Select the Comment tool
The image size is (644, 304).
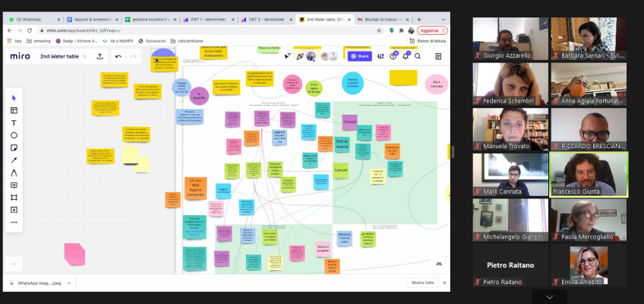[14, 185]
